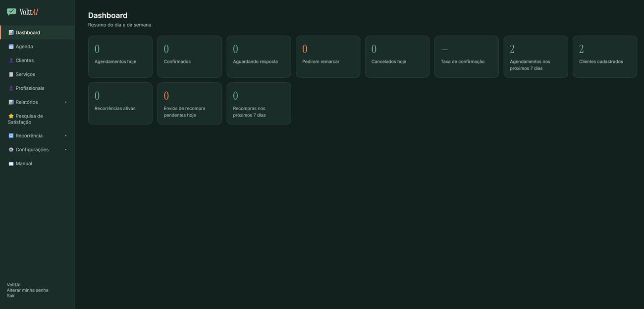Click the Agendamentos hoje card
Viewport: 644px width, 309px height.
tap(120, 57)
